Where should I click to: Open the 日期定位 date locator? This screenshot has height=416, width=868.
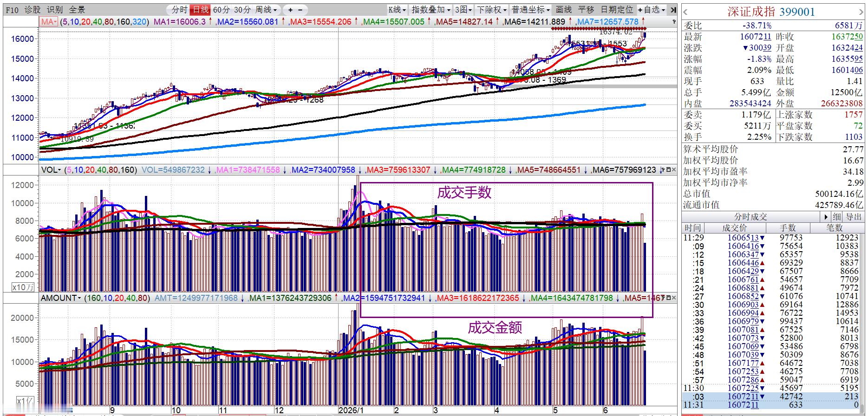[617, 9]
